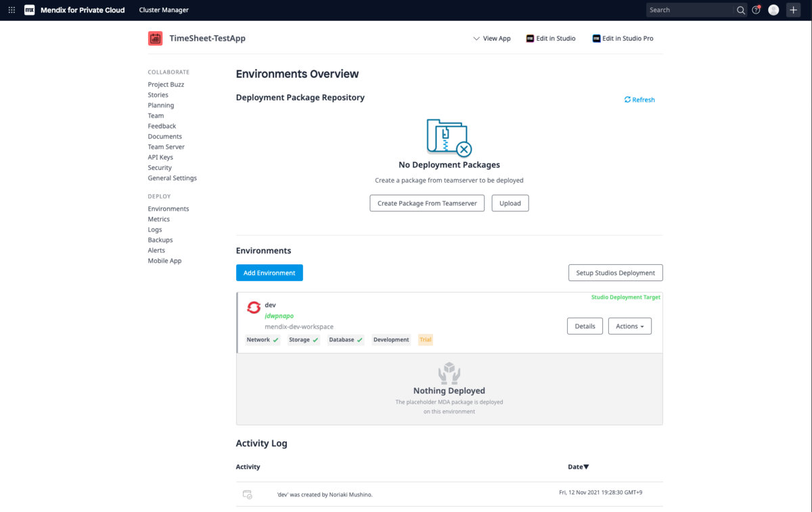Click the Trial badge
This screenshot has height=512, width=812.
point(425,340)
